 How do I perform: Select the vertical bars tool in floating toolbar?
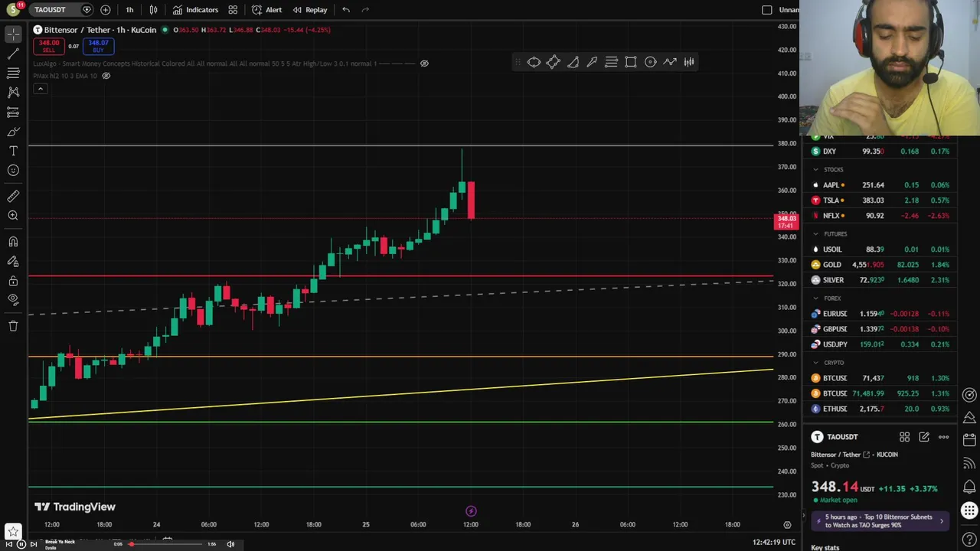689,62
